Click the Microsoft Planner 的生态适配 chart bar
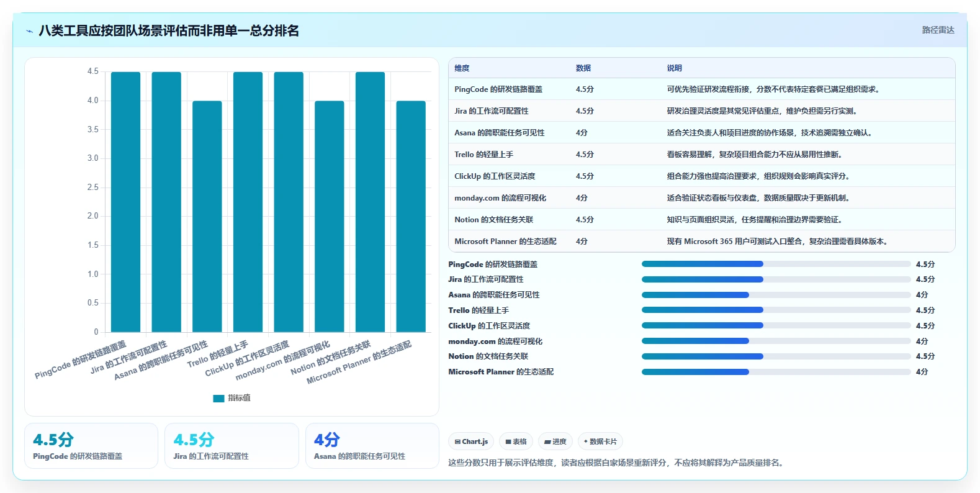The height and width of the screenshot is (493, 980). (x=411, y=217)
